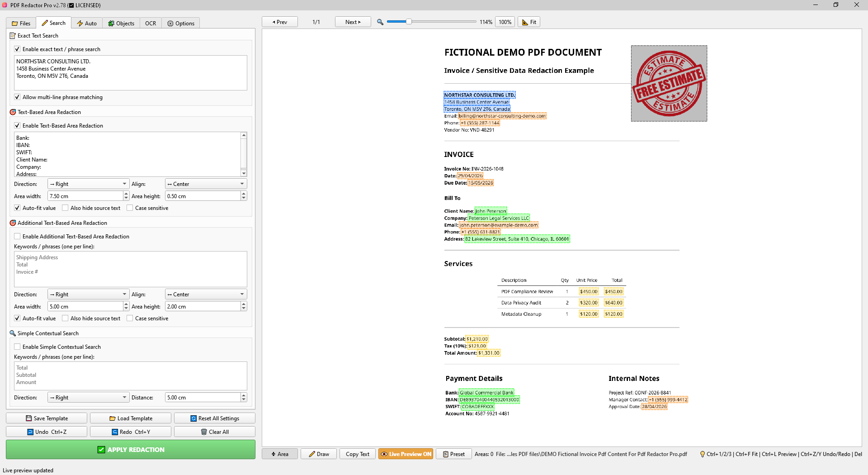Open the OCR tab
The image size is (868, 475).
pyautogui.click(x=151, y=23)
